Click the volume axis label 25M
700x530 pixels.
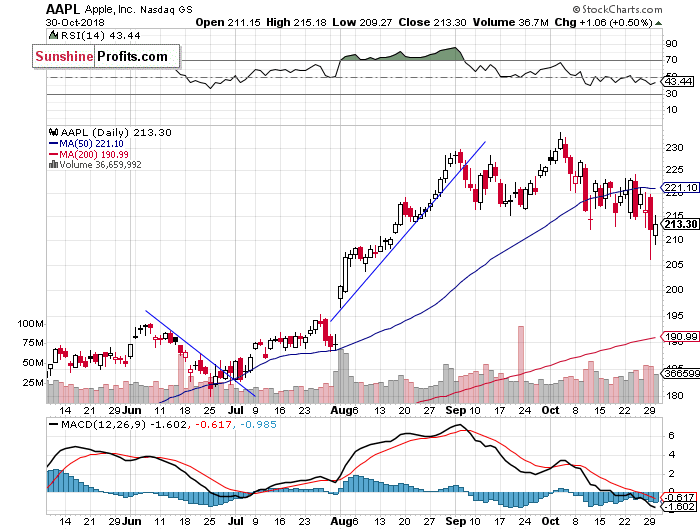click(x=33, y=383)
